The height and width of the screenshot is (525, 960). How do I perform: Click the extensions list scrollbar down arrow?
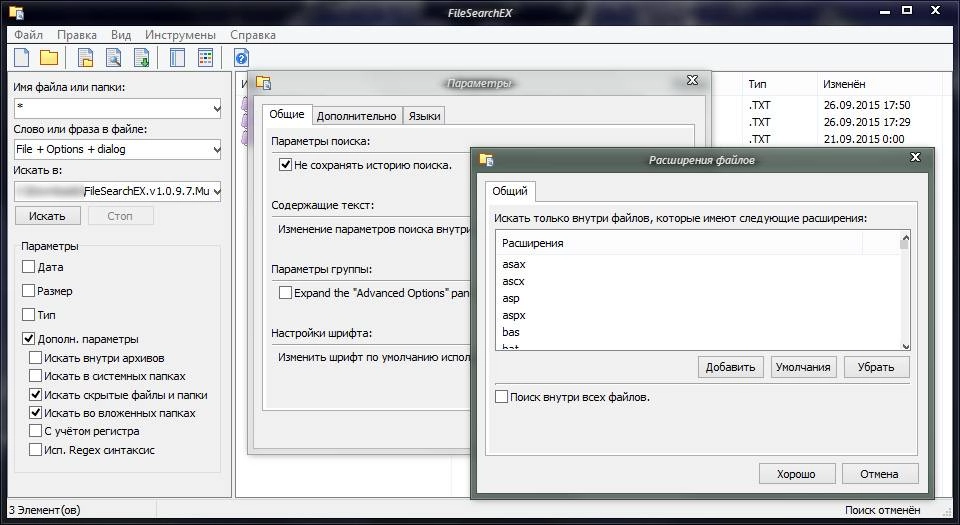pyautogui.click(x=906, y=346)
